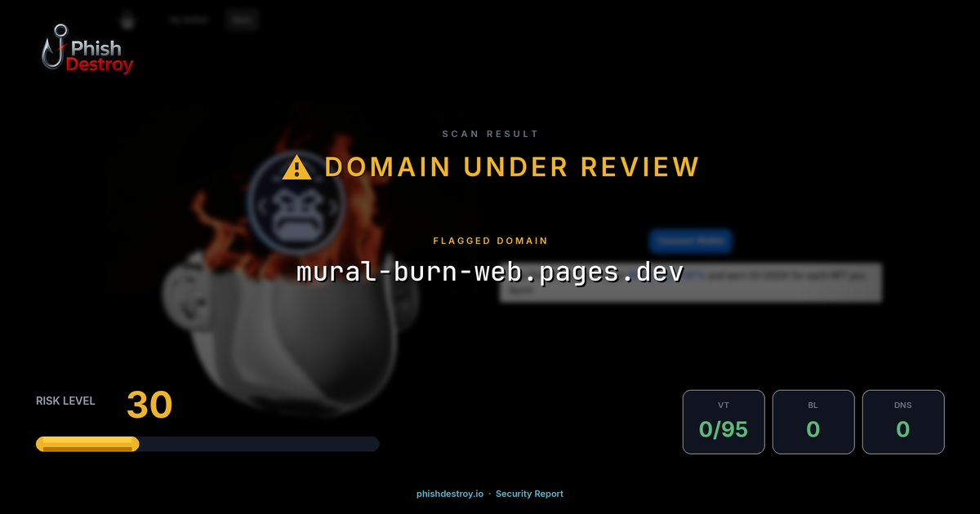
Task: Click the PhishDestroy fish-hook logo icon
Action: point(54,45)
